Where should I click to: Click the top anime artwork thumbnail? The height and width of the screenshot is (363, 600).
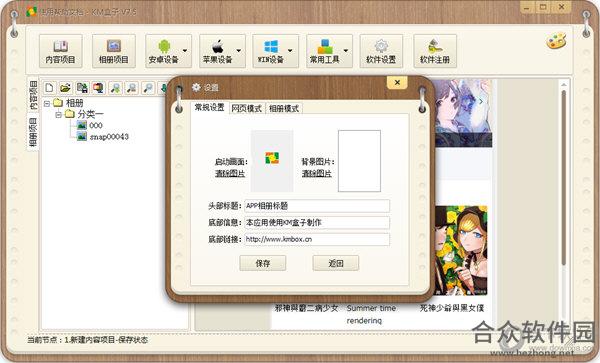click(x=463, y=113)
